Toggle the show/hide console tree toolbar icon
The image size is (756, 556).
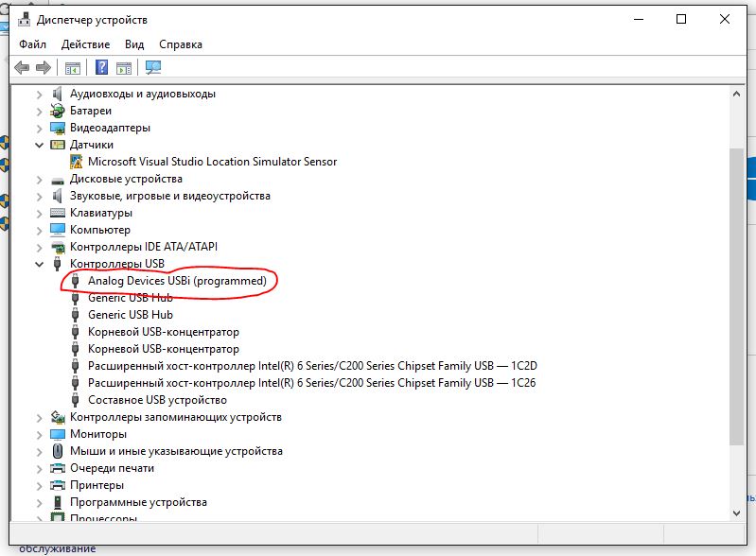[72, 67]
